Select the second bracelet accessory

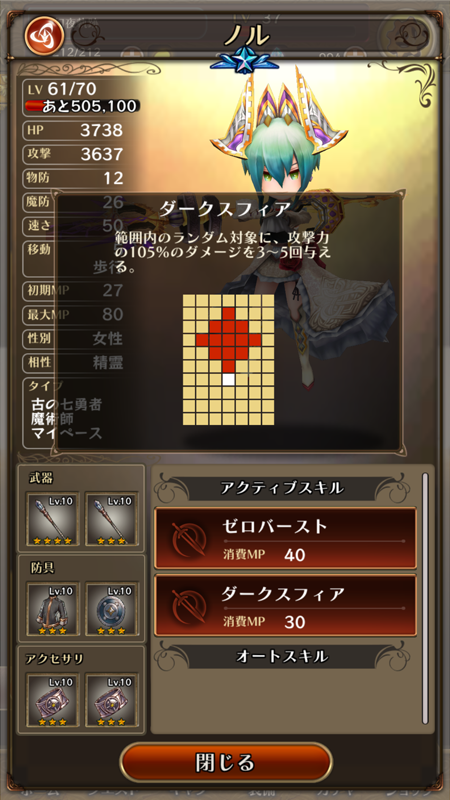pyautogui.click(x=112, y=700)
